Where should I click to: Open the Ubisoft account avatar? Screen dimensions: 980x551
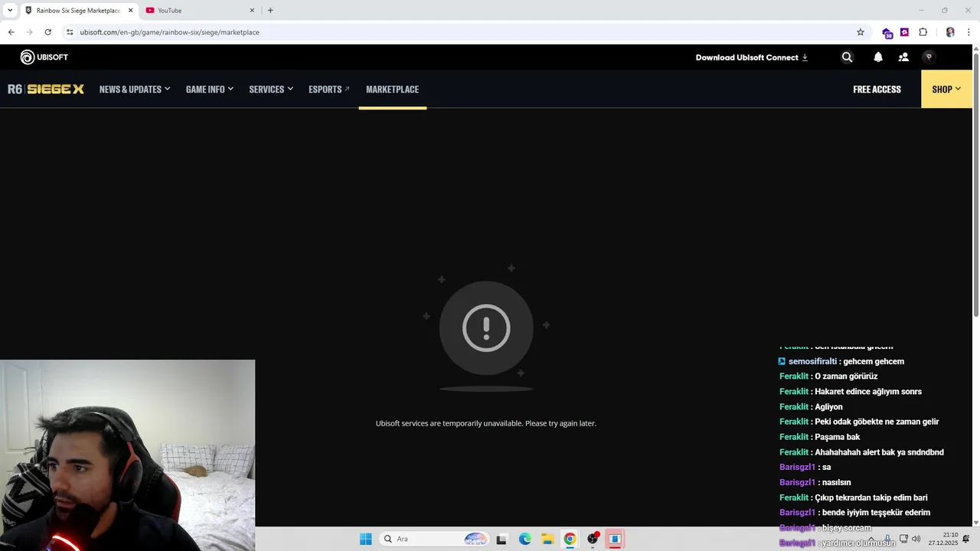click(x=929, y=57)
